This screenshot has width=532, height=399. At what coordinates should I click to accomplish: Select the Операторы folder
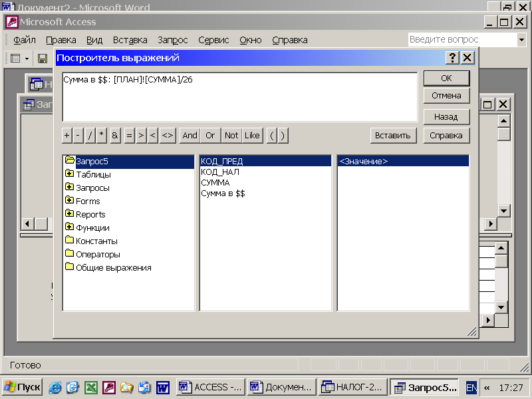(x=92, y=254)
